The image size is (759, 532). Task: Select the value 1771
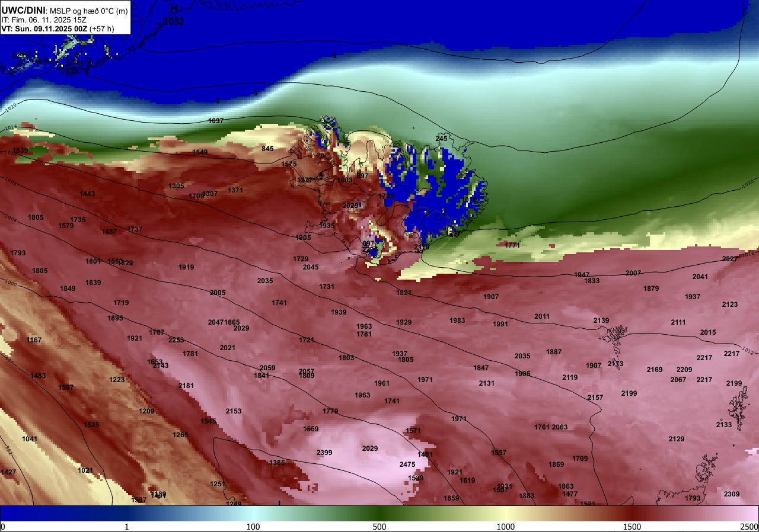(512, 245)
